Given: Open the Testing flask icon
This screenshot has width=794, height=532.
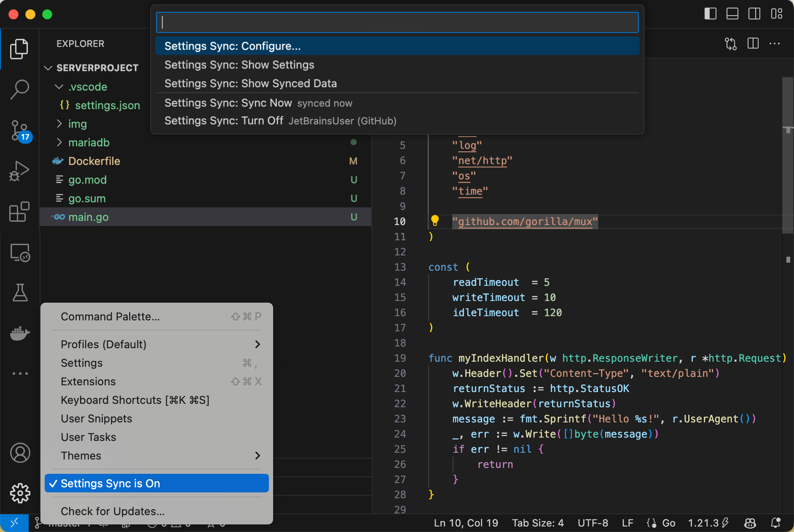Looking at the screenshot, I should pyautogui.click(x=19, y=293).
